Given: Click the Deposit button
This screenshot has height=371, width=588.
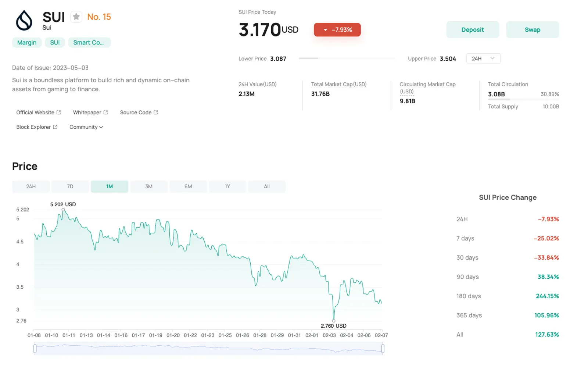Looking at the screenshot, I should (x=473, y=30).
